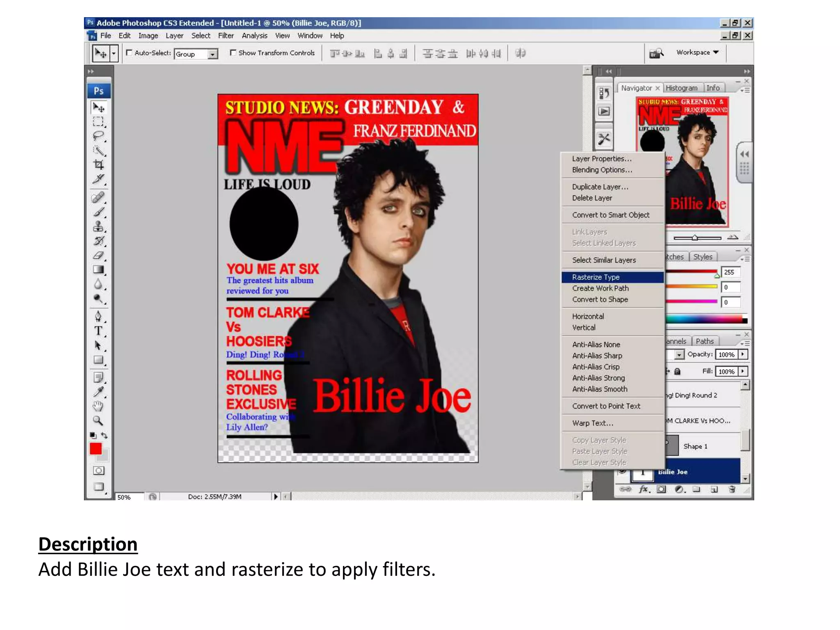
Task: Click Create new layer icon
Action: click(x=714, y=489)
